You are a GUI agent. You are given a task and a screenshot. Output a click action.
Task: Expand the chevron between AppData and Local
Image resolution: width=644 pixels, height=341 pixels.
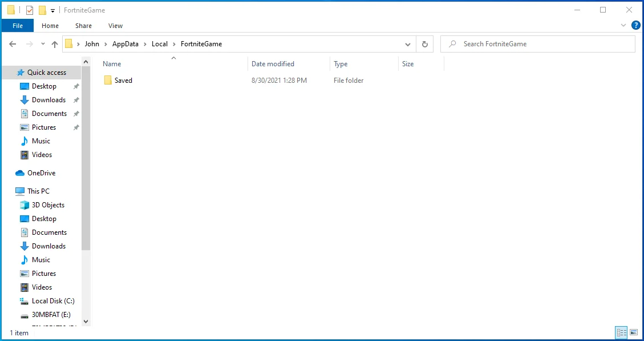pos(145,44)
